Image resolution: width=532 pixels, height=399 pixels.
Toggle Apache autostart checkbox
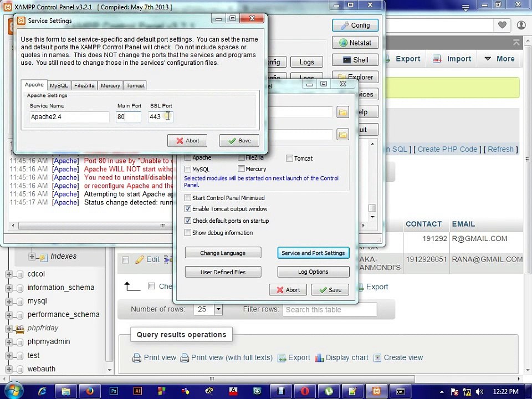188,158
